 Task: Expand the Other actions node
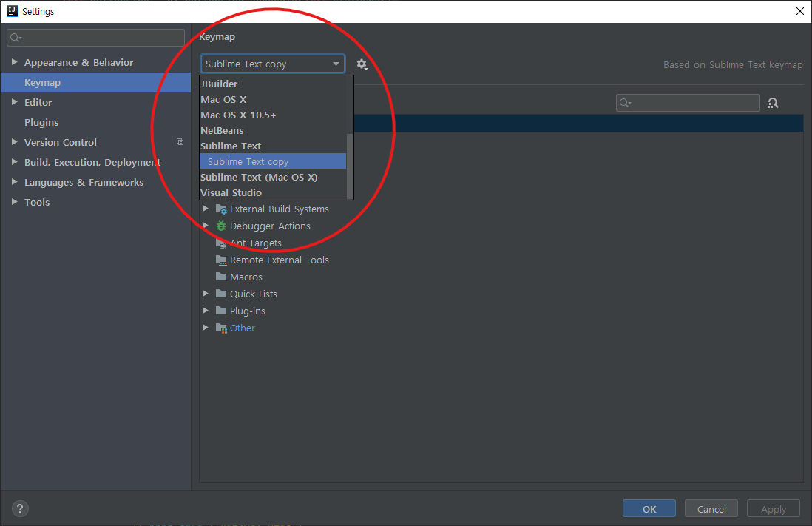pyautogui.click(x=206, y=328)
